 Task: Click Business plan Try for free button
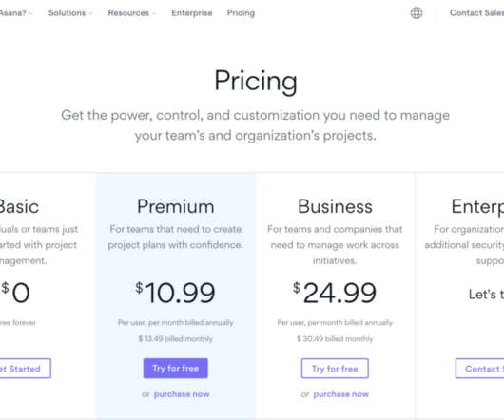(335, 369)
